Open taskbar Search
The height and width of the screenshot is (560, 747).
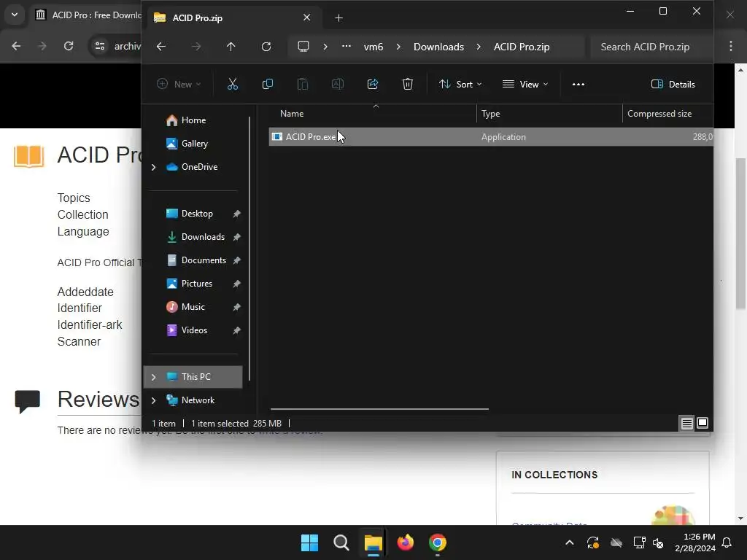click(341, 542)
